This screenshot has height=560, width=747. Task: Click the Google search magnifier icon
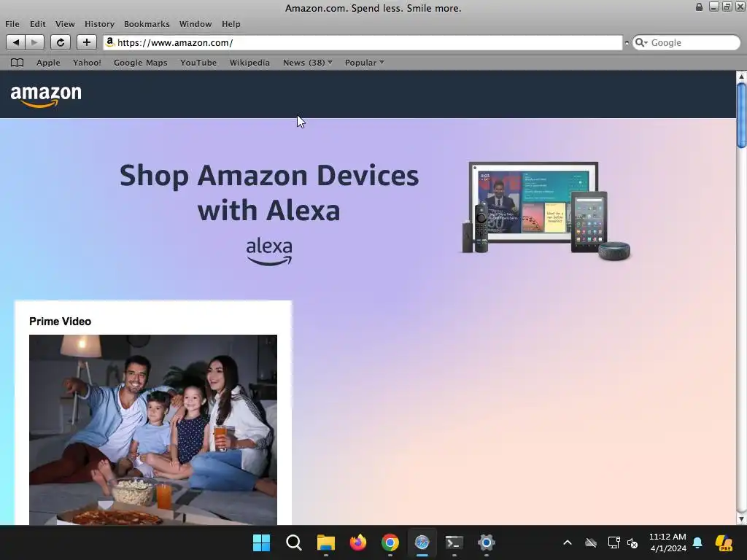pos(641,42)
